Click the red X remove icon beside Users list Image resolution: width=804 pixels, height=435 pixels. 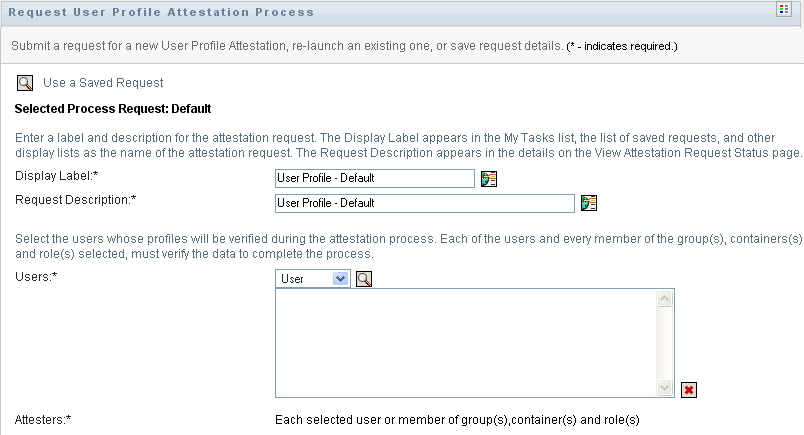(688, 390)
